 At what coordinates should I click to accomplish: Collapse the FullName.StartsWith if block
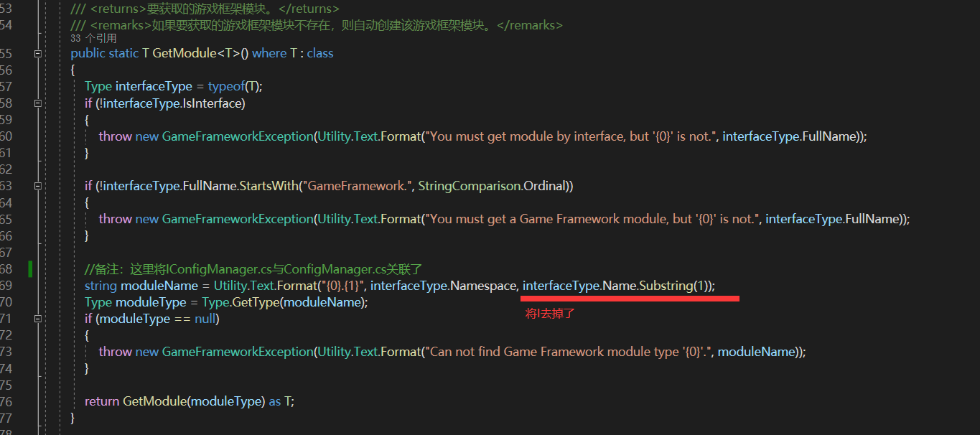coord(37,186)
